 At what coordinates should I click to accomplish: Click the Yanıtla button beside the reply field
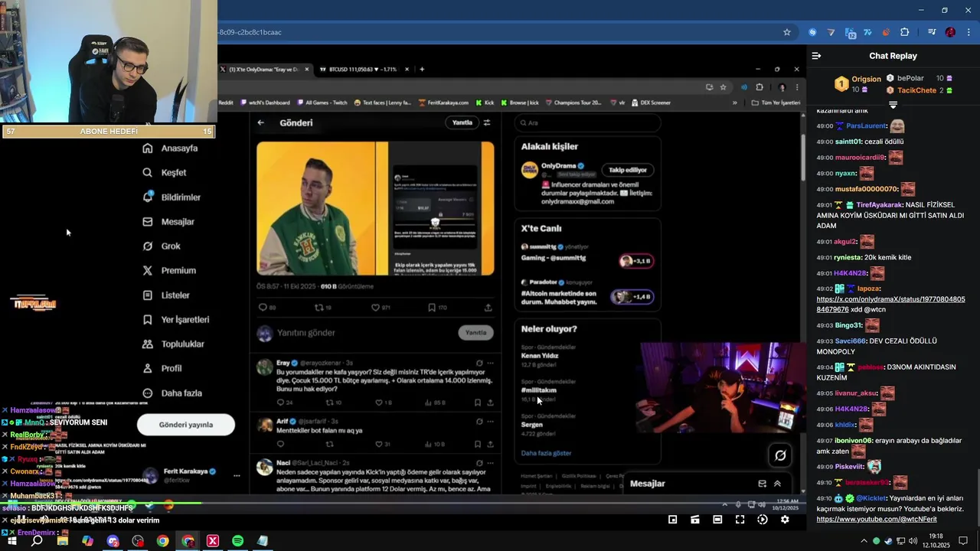point(475,333)
